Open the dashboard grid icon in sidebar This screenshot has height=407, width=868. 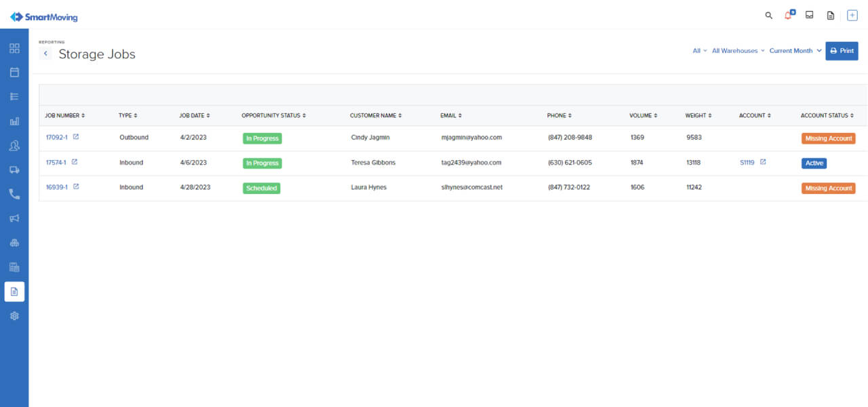click(14, 48)
